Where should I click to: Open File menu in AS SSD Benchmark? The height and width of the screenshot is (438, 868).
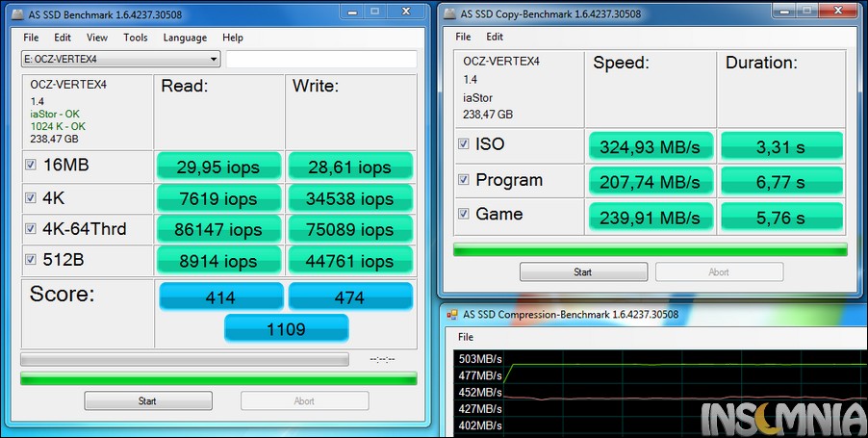click(31, 38)
